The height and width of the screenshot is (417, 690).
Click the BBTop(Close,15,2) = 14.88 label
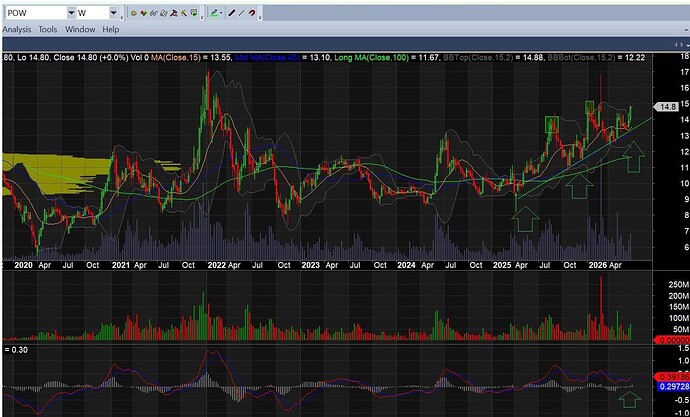pos(494,58)
